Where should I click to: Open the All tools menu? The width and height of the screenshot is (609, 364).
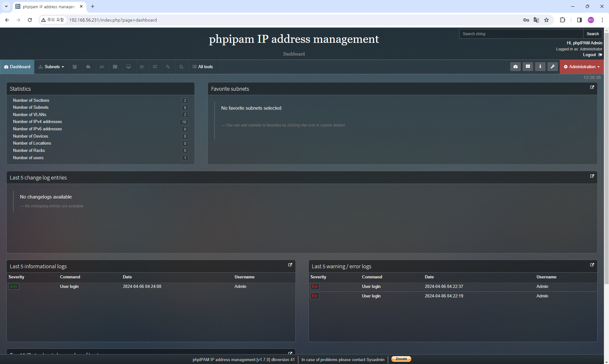[x=202, y=67]
